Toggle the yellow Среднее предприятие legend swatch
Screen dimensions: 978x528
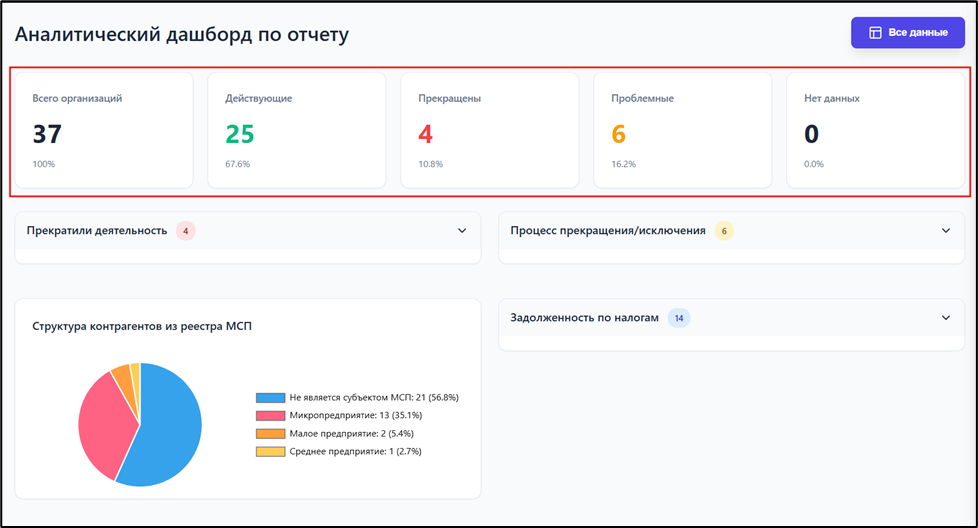coord(270,452)
